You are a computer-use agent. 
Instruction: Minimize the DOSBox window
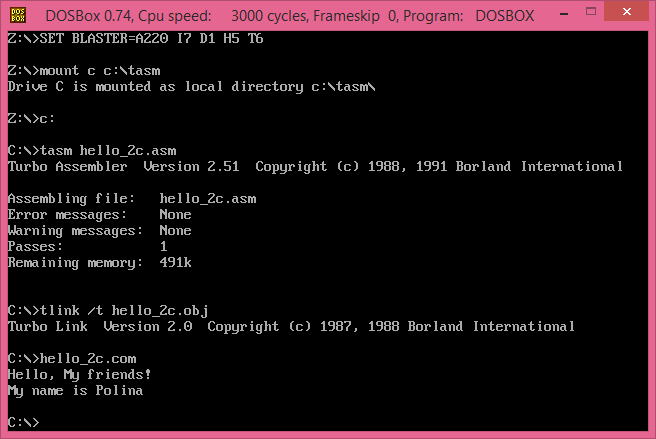[564, 14]
